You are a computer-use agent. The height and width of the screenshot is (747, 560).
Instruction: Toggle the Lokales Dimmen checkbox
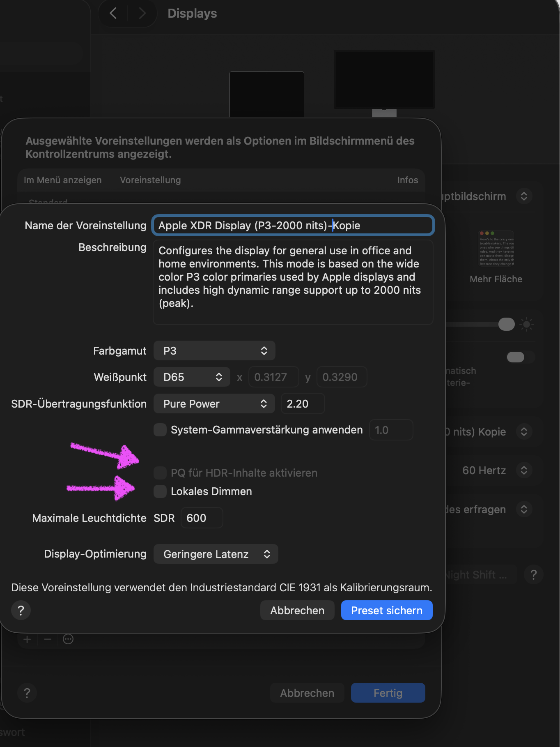(x=160, y=491)
